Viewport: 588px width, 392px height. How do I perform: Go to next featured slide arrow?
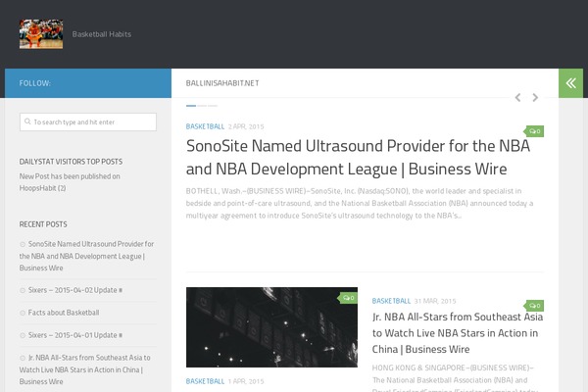[x=535, y=98]
